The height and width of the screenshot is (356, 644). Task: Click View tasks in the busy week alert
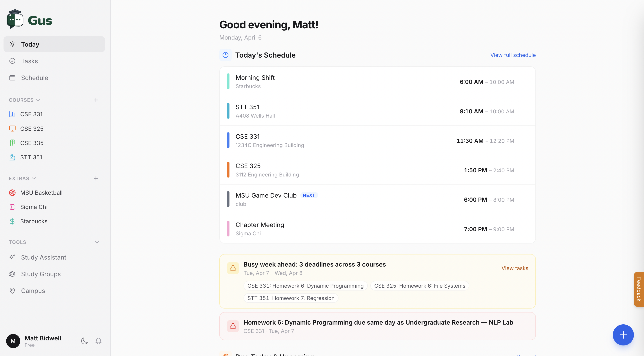coord(515,268)
